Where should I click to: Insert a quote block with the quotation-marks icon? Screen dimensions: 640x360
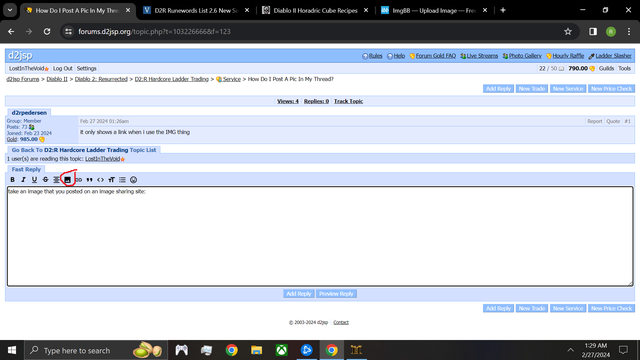tap(89, 180)
